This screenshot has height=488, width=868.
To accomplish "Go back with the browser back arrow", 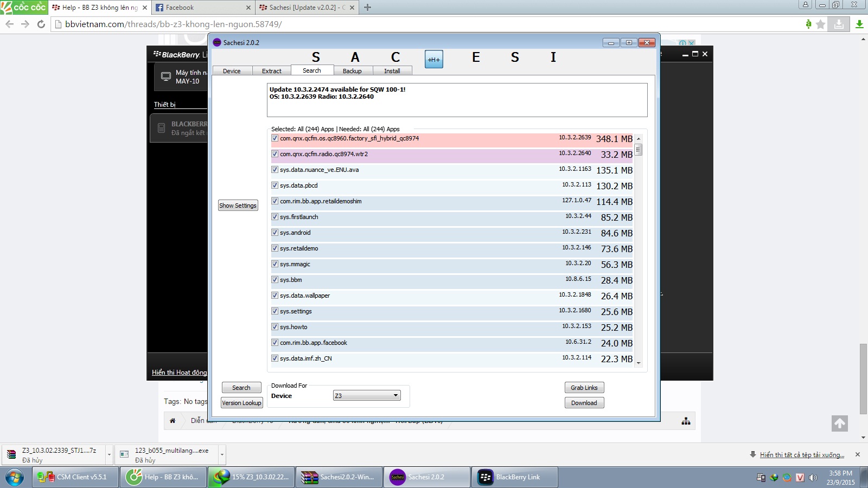I will pyautogui.click(x=9, y=24).
